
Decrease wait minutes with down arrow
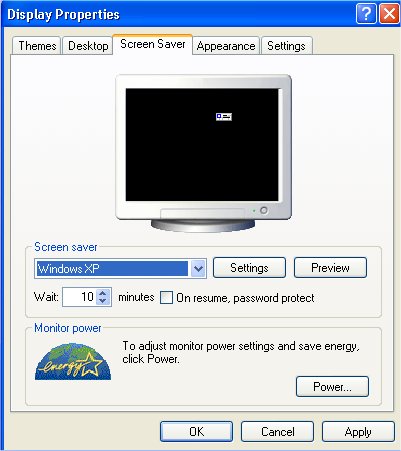coord(103,301)
